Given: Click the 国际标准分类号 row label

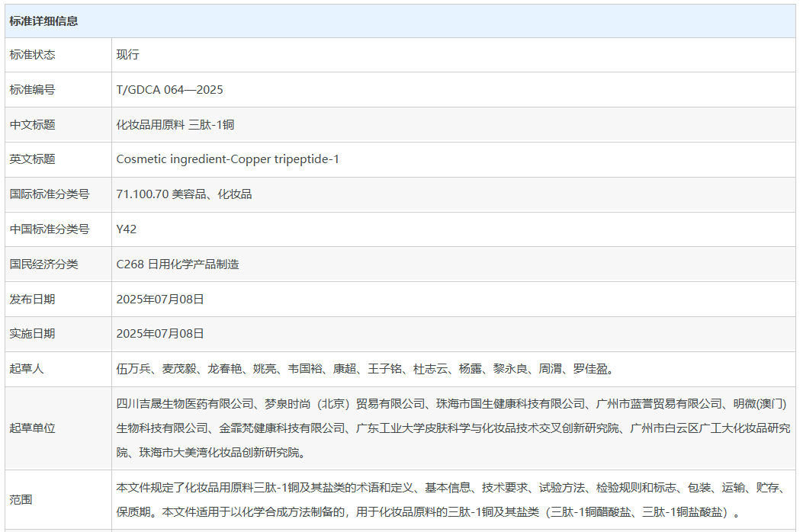Looking at the screenshot, I should click(x=49, y=194).
